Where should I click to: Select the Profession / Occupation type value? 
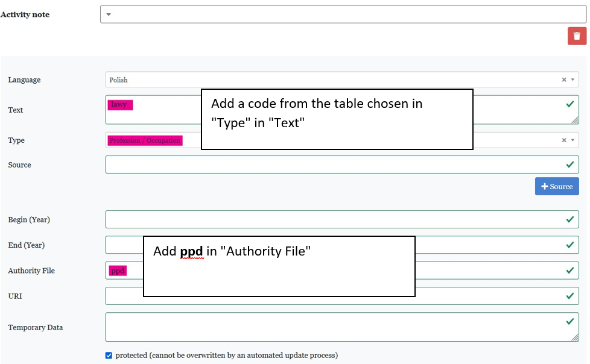145,140
